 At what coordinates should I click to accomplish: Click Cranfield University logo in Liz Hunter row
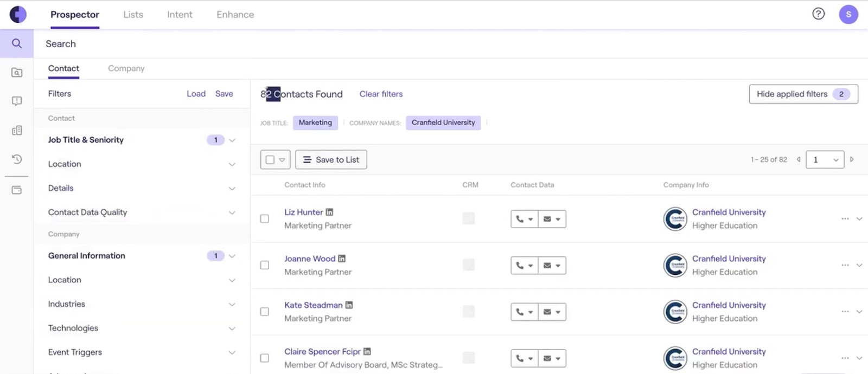point(675,219)
